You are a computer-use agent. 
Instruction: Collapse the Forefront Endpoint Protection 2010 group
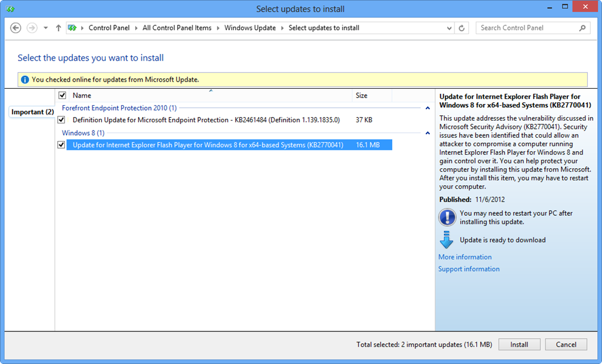(x=427, y=108)
